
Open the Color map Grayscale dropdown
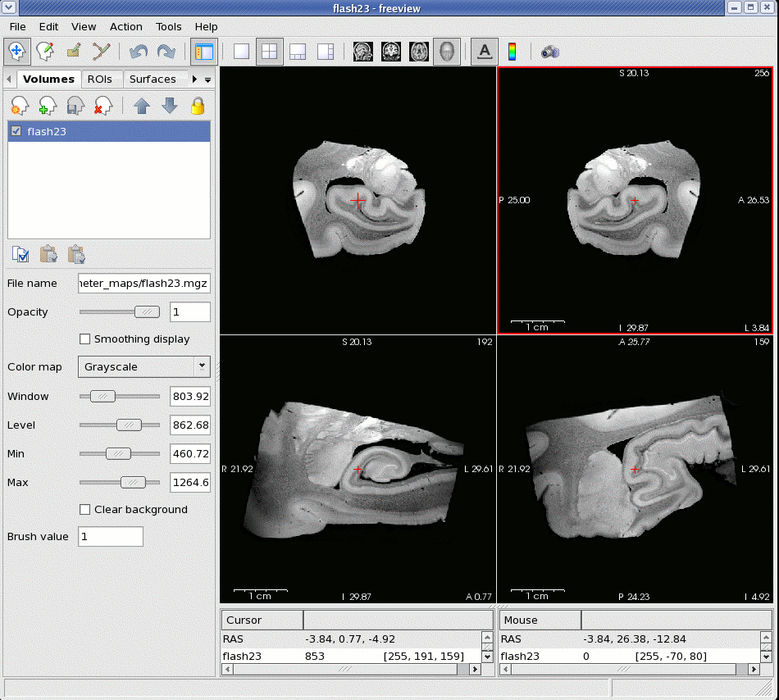click(x=143, y=367)
